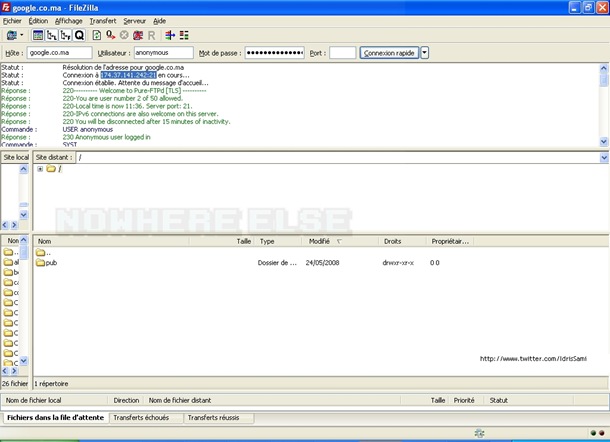Click the queue Statut column header
610x442 pixels.
[528, 400]
